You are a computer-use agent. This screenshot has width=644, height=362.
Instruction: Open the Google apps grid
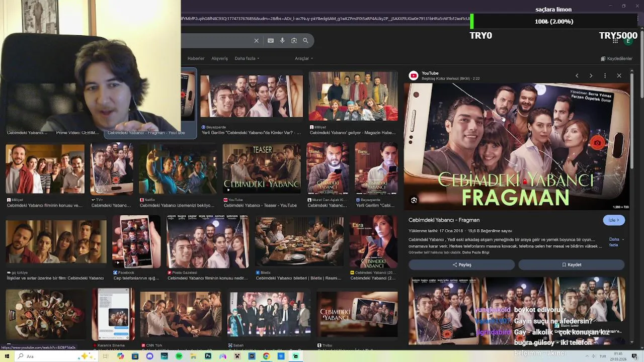(x=615, y=41)
